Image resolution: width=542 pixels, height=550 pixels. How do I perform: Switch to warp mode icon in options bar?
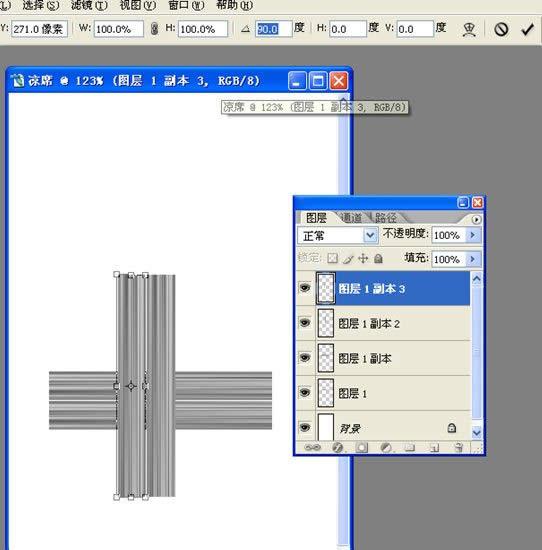point(469,29)
